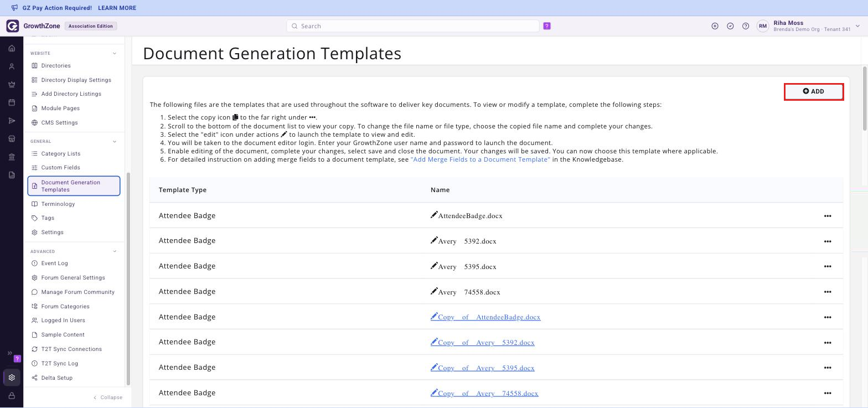Image resolution: width=868 pixels, height=408 pixels.
Task: Click the page vertical scrollbar
Action: [x=865, y=99]
